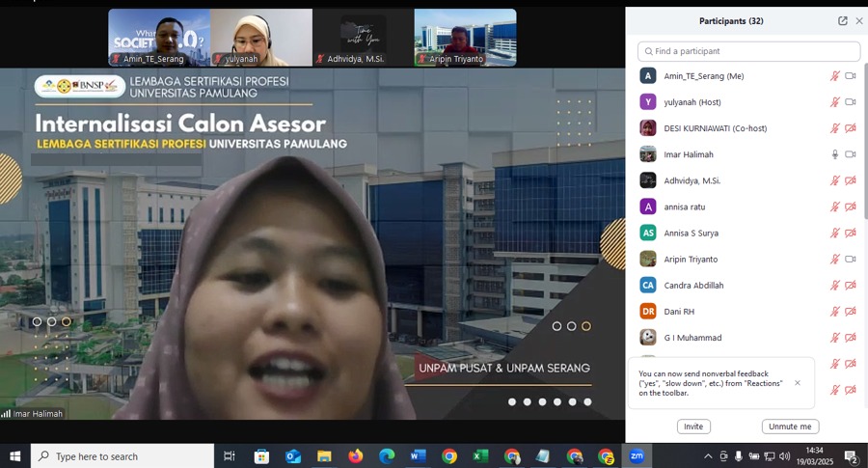Select Aripin Triyanto video thumbnail
Viewport: 868px width, 468px height.
point(466,37)
